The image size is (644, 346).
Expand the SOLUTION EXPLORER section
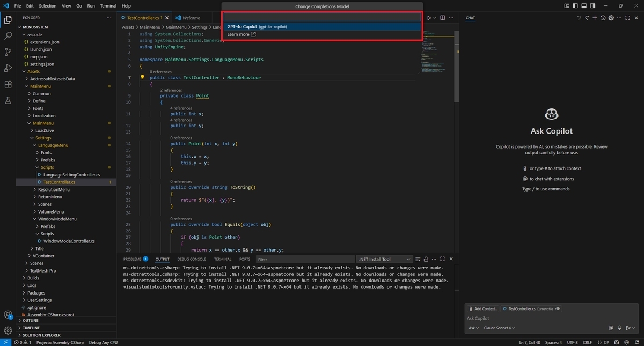click(x=41, y=335)
